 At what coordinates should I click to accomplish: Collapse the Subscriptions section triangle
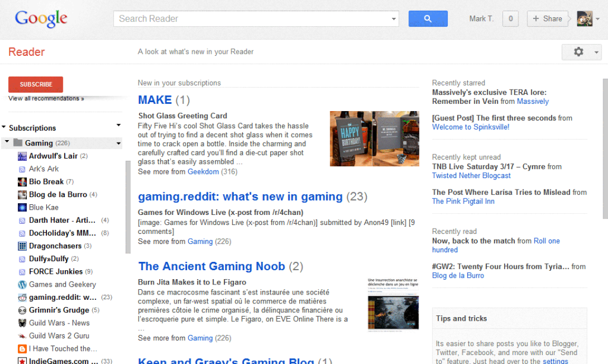coord(4,126)
